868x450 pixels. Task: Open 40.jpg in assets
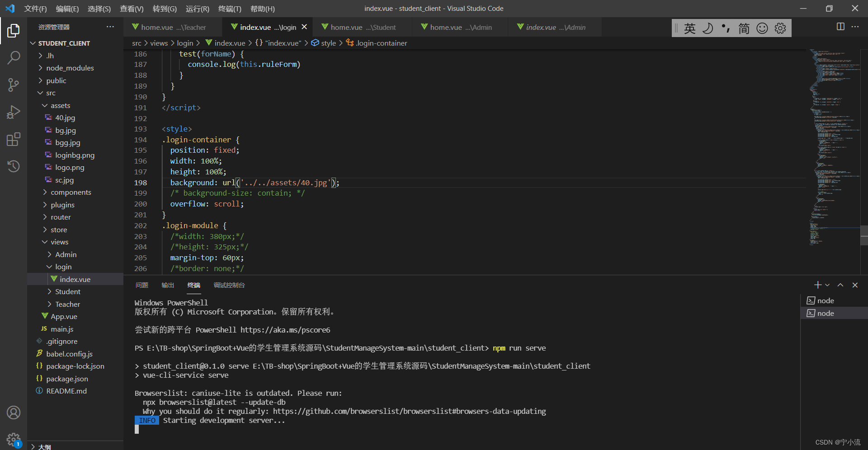coord(65,117)
